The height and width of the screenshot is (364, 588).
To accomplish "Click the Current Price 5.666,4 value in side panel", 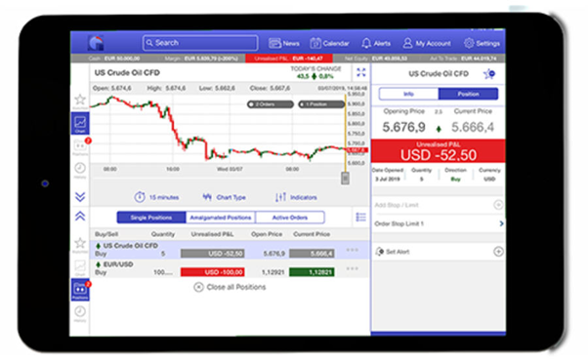I will pyautogui.click(x=473, y=127).
